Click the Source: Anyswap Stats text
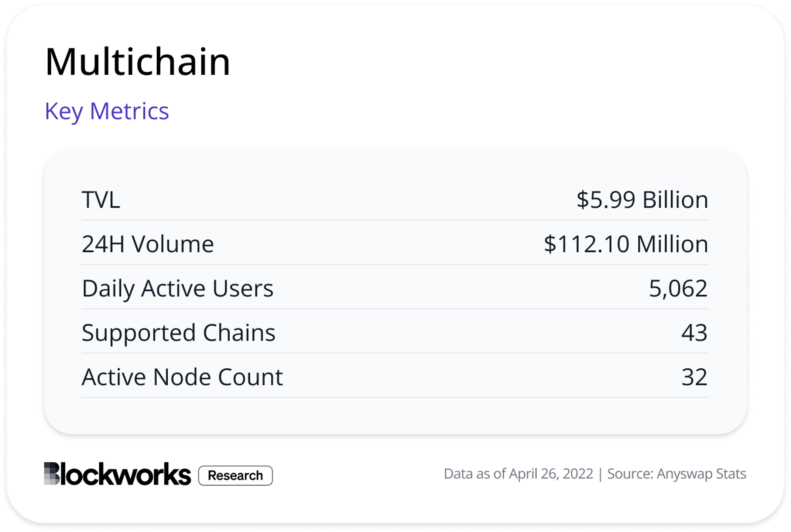 (677, 474)
